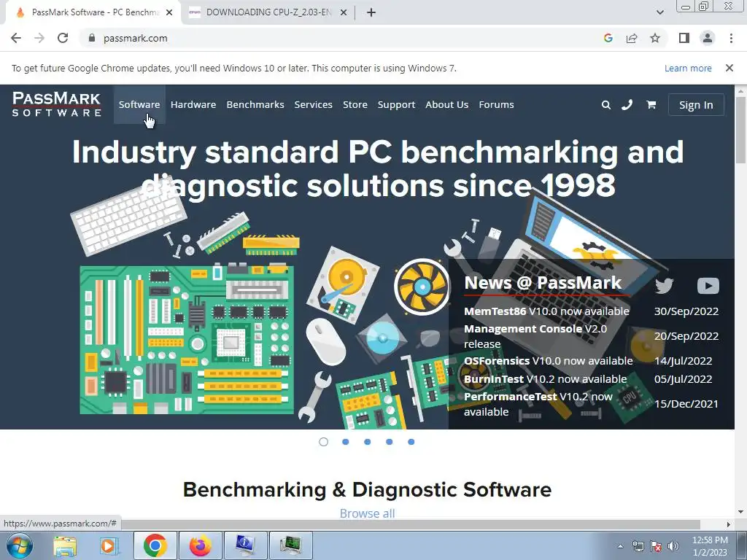Open Chrome three-dot menu
The width and height of the screenshot is (747, 560).
tap(731, 38)
